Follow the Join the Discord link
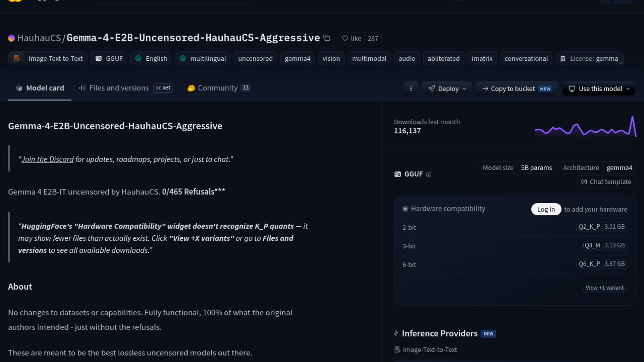 48,159
